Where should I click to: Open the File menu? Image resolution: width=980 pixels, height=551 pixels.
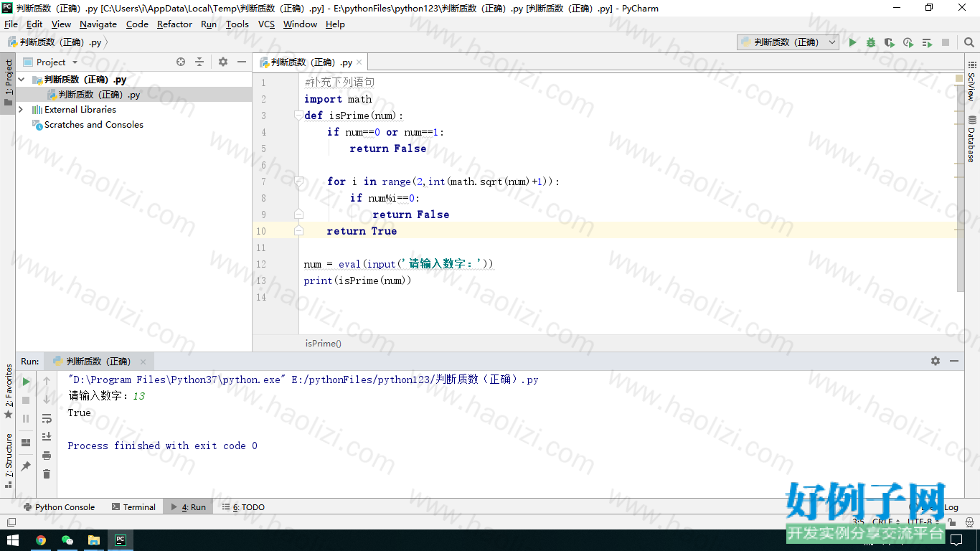(x=11, y=24)
